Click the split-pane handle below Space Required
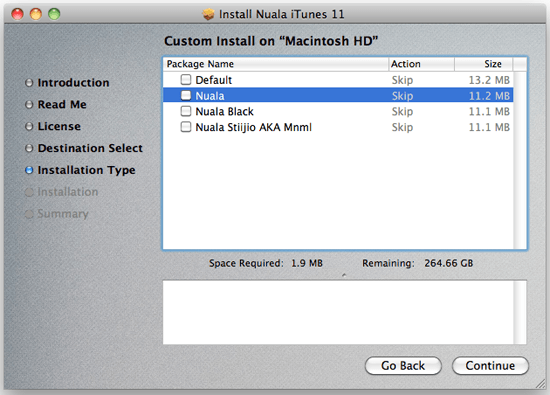Screen dimensions: 550x395 point(344,275)
